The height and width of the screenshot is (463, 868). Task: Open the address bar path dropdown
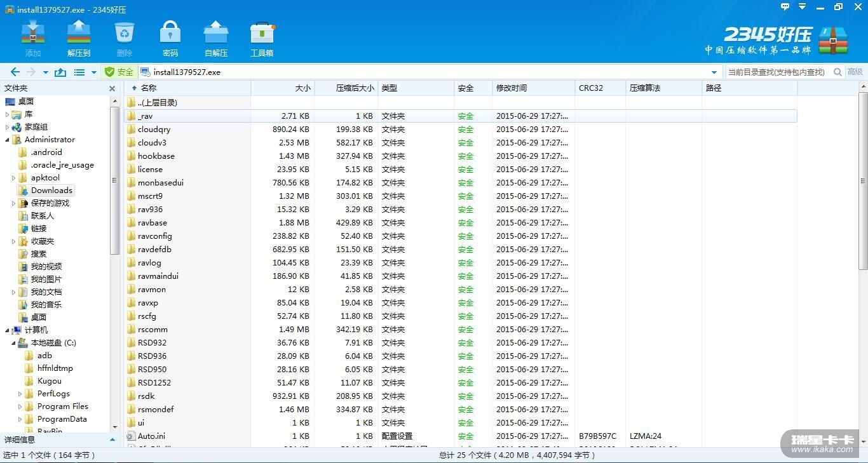click(x=714, y=72)
